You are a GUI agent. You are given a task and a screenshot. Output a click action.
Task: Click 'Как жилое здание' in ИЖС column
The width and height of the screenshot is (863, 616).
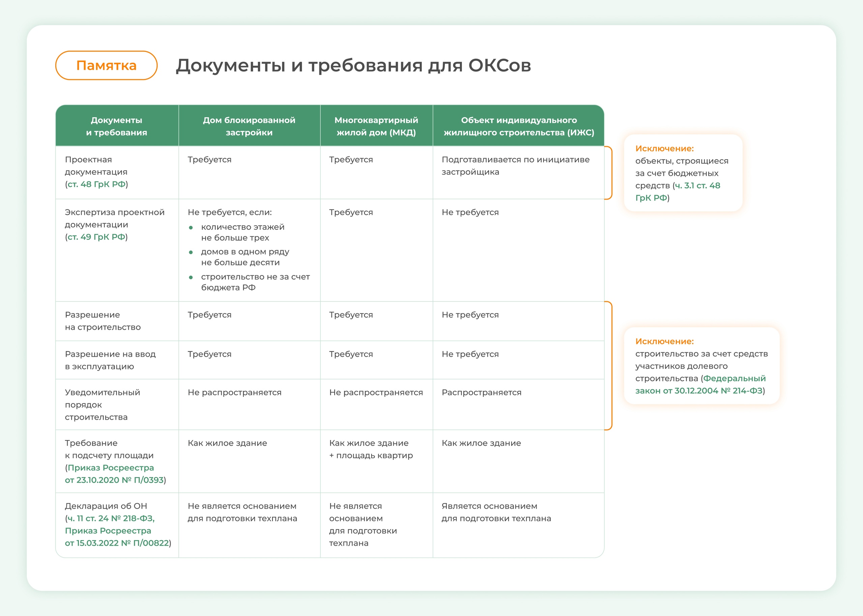coord(481,443)
